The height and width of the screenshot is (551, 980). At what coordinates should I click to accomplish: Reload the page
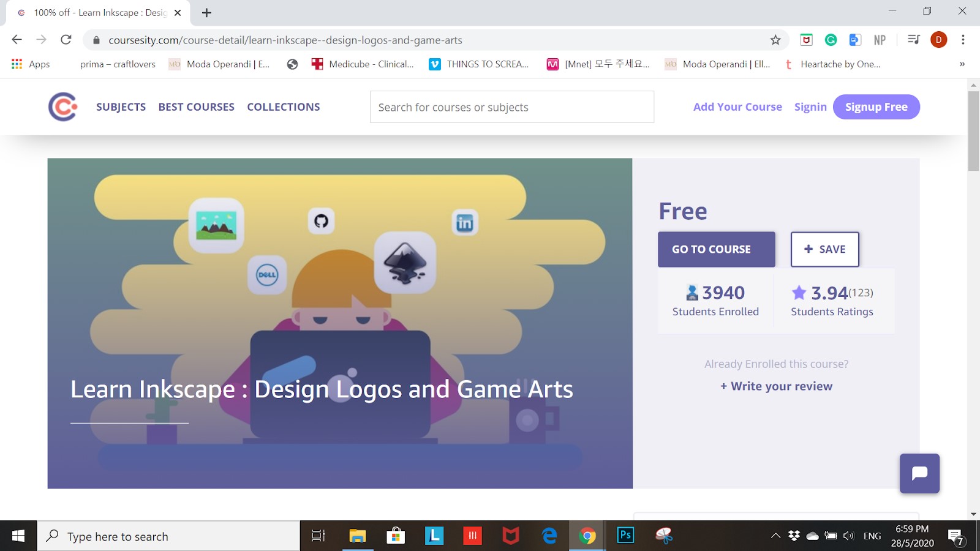[66, 40]
